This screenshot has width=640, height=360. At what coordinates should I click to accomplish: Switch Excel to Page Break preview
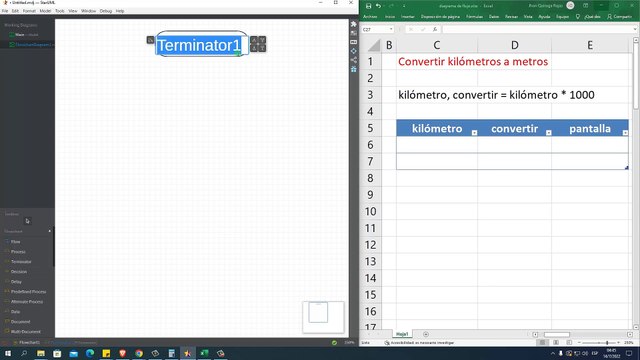tap(569, 343)
